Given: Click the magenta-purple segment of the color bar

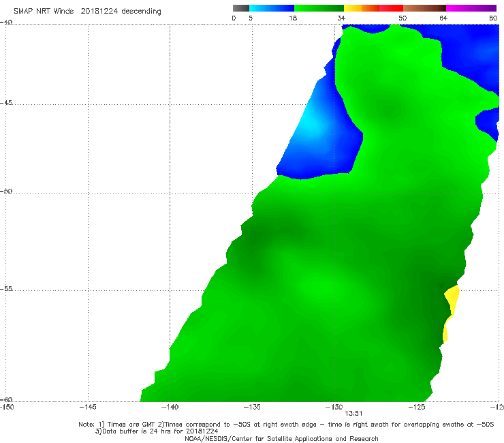Looking at the screenshot, I should tap(471, 8).
